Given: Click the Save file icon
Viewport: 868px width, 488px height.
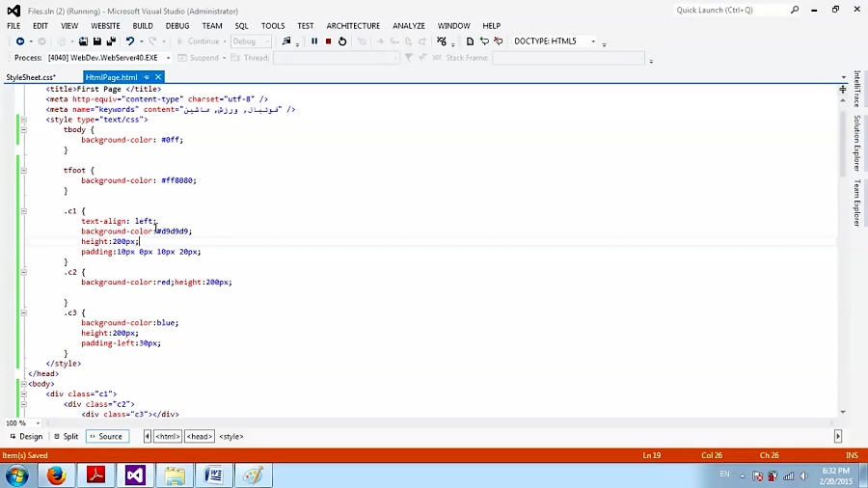Looking at the screenshot, I should (96, 41).
